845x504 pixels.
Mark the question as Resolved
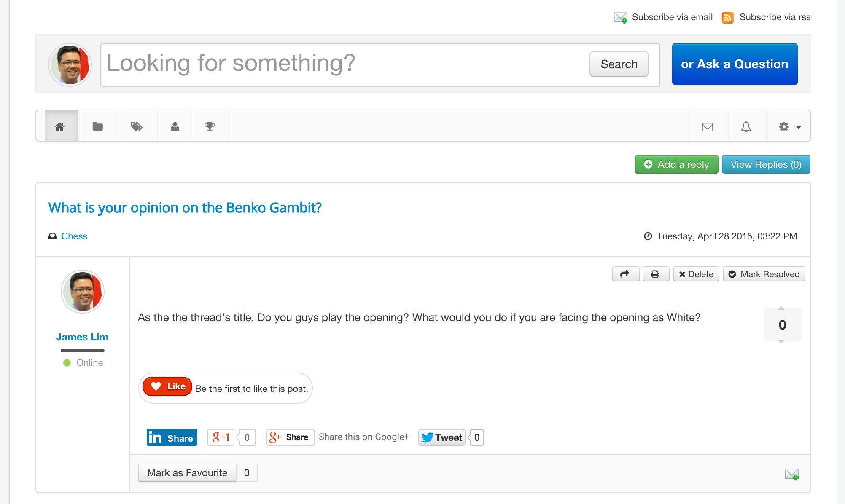[764, 274]
